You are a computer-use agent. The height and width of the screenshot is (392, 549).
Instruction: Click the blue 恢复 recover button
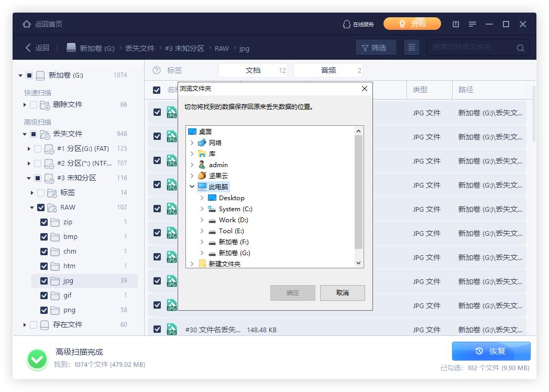coord(490,351)
